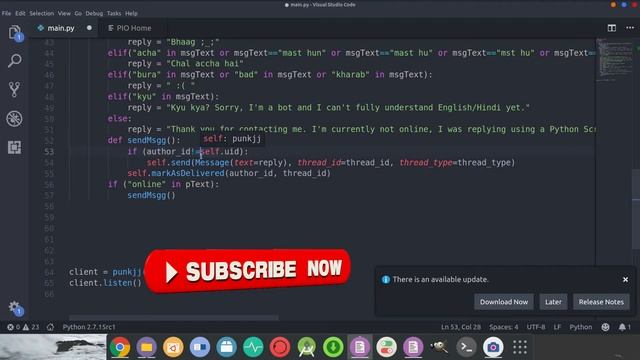The height and width of the screenshot is (360, 640).
Task: Open Release Notes
Action: [x=601, y=302]
